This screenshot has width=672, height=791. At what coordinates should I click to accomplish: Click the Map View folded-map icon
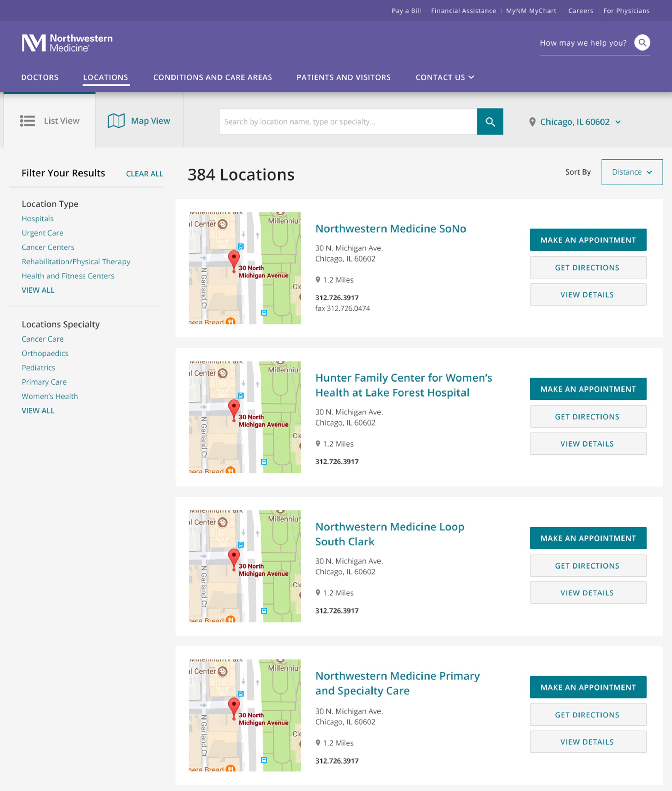click(x=116, y=121)
